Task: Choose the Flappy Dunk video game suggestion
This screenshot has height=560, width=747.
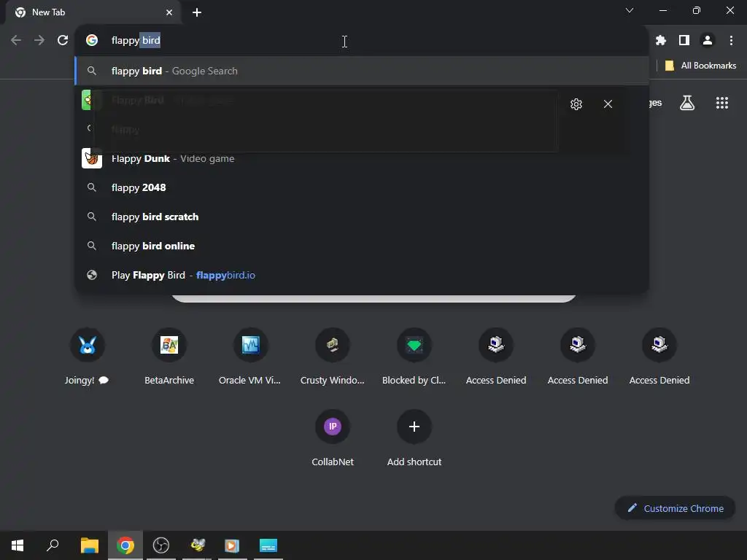Action: click(x=362, y=158)
